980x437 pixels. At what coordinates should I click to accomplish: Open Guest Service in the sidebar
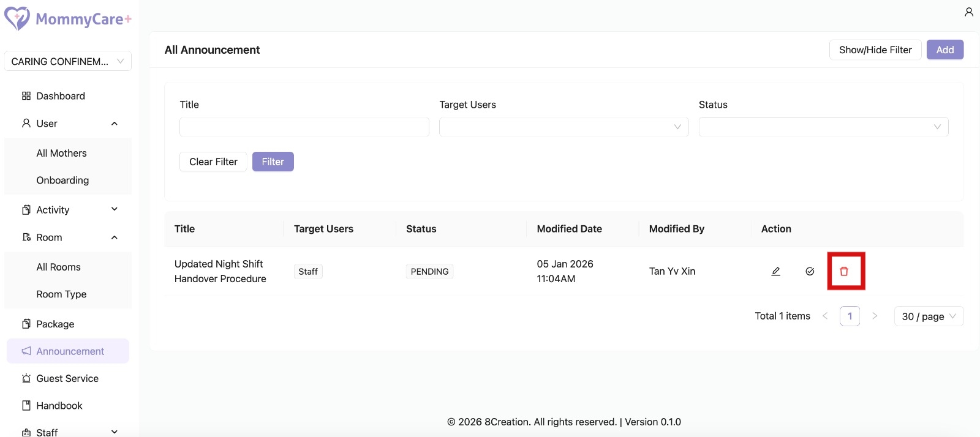coord(67,378)
